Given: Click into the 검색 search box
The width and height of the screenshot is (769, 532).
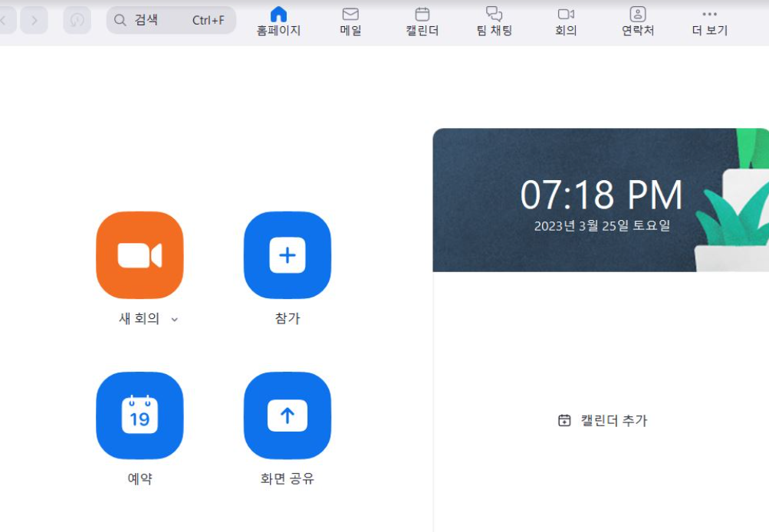Looking at the screenshot, I should click(x=171, y=20).
